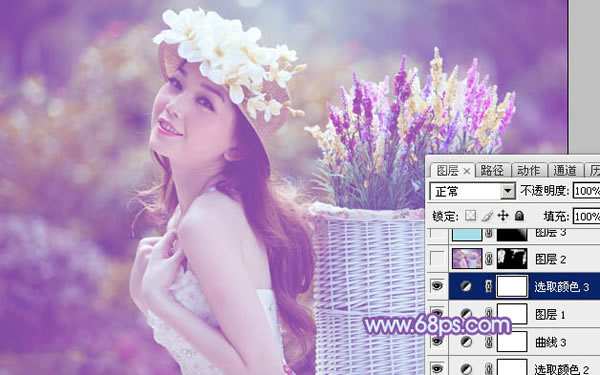Switch to the 路径 (Paths) tab
600x375 pixels.
492,170
